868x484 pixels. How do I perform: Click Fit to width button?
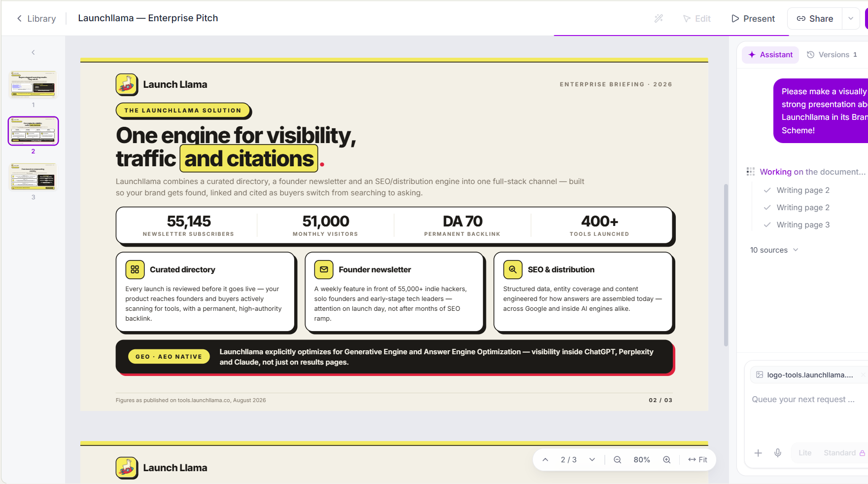click(697, 460)
